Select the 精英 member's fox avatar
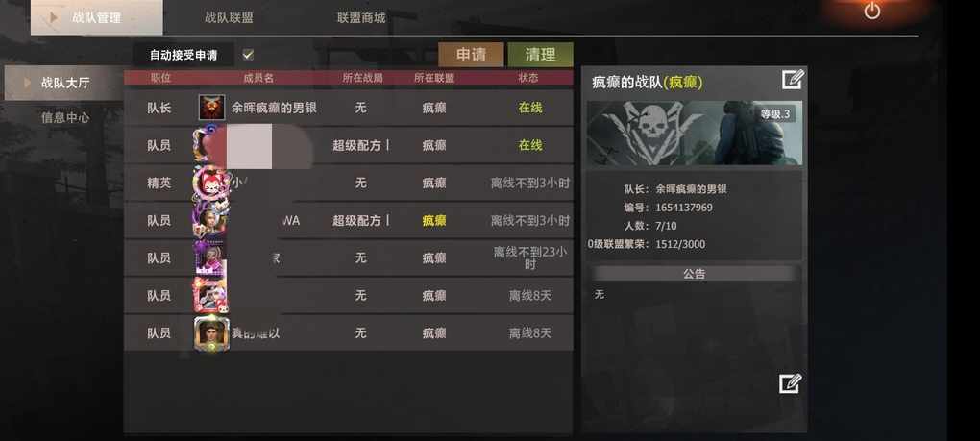This screenshot has width=980, height=441. 209,183
